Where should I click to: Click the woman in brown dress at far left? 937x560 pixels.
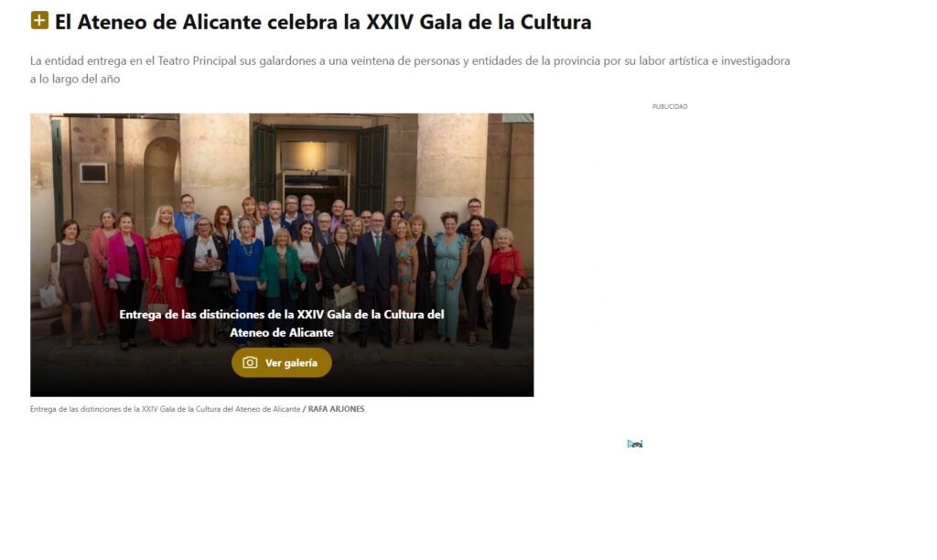tap(71, 282)
